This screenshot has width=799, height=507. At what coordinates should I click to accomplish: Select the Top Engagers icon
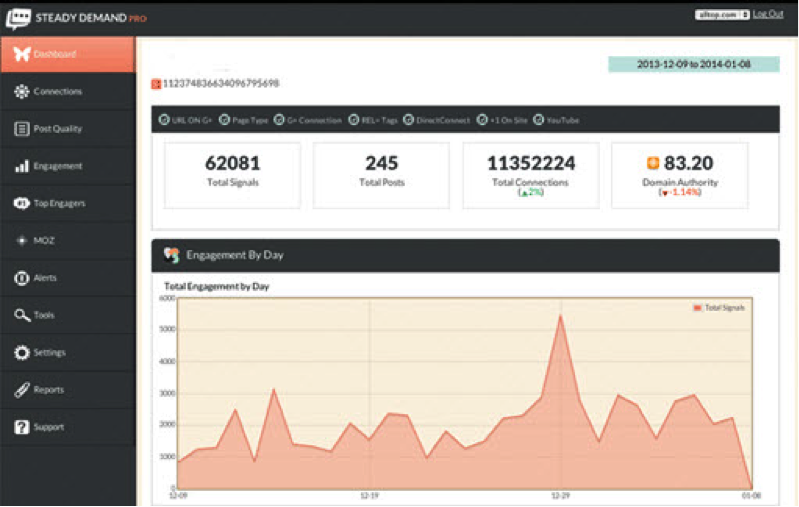point(21,203)
